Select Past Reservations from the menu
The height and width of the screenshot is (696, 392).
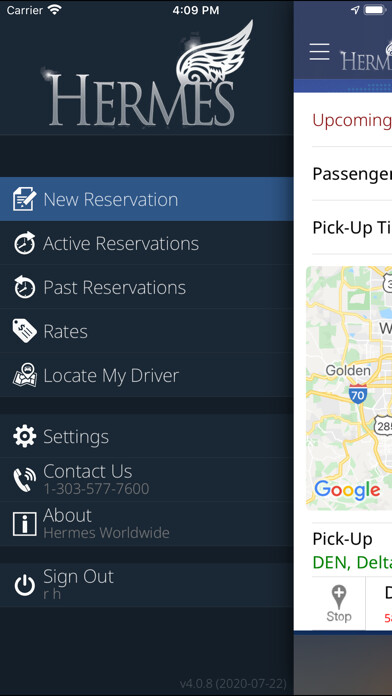point(147,287)
